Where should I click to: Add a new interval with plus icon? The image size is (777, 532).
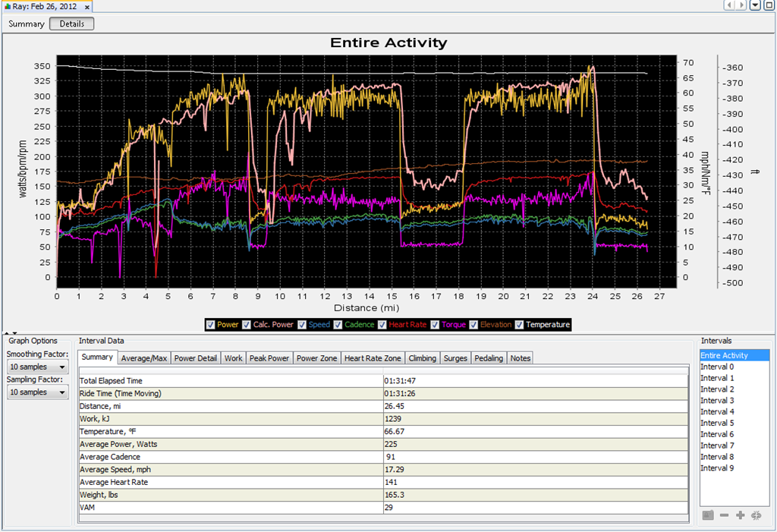pos(741,515)
